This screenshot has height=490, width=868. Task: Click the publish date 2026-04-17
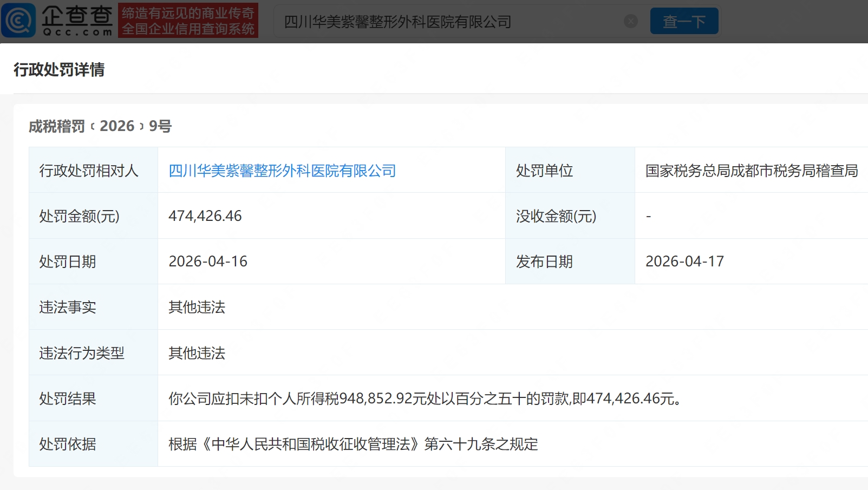[x=684, y=262]
